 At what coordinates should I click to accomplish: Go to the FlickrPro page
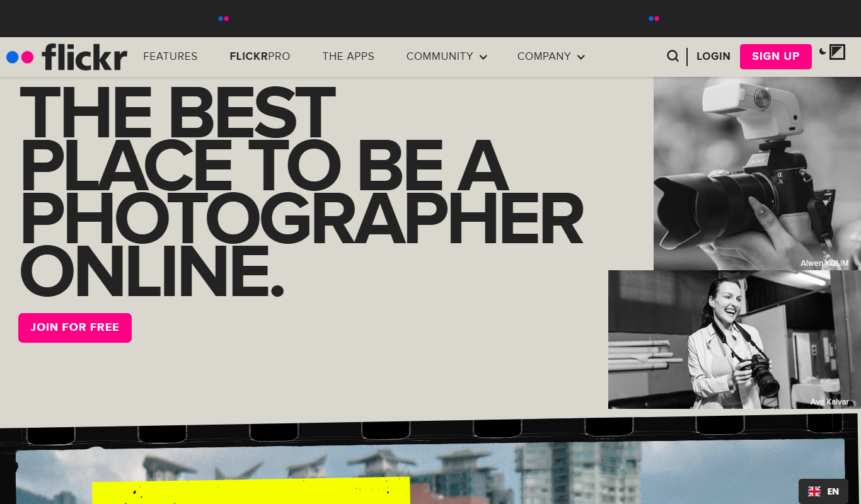[x=260, y=56]
